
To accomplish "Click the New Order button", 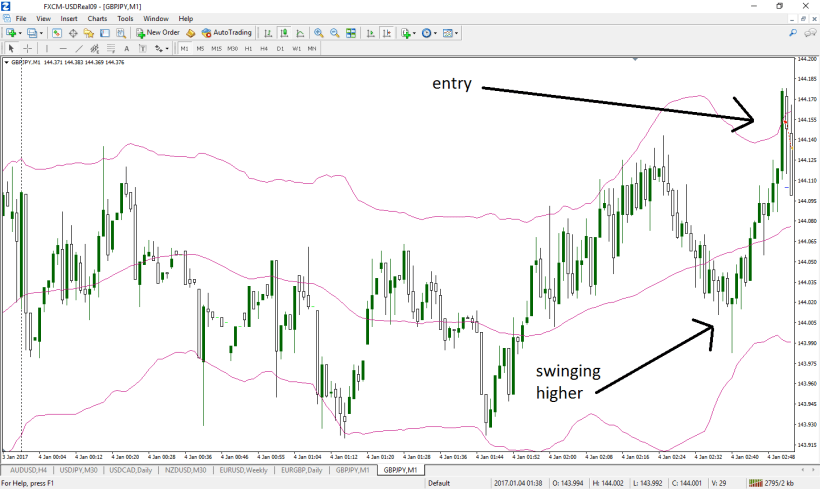I will [158, 33].
